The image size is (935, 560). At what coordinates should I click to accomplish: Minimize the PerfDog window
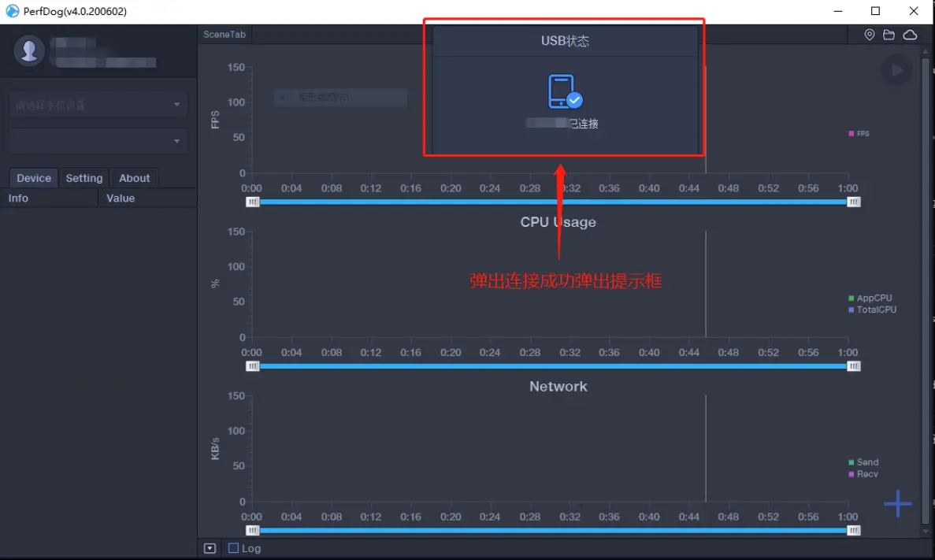(838, 11)
